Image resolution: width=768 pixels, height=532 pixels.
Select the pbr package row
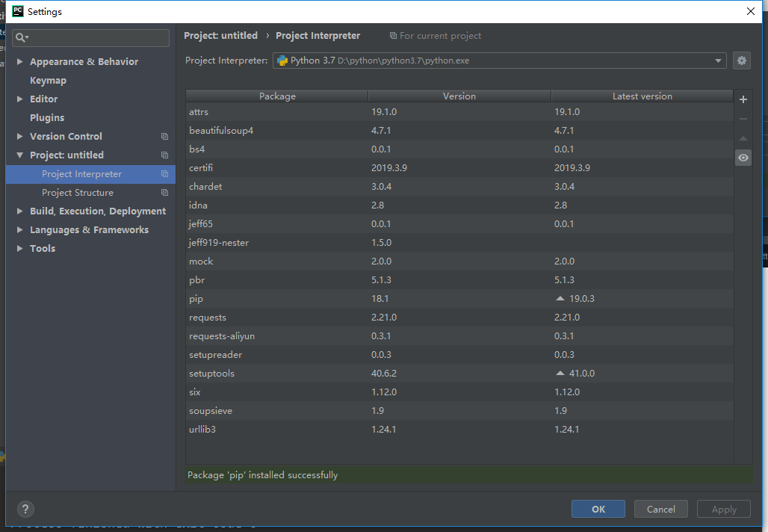pyautogui.click(x=459, y=279)
